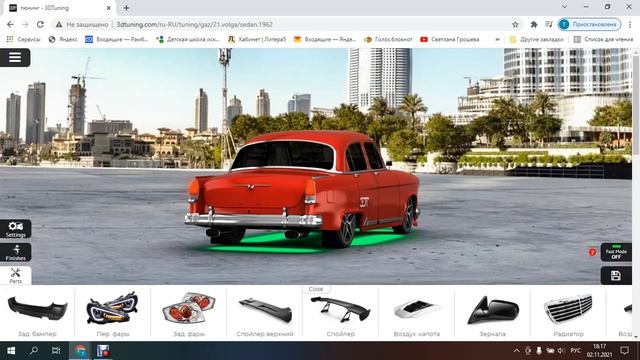
Task: Open the Список для чтения reading list
Action: click(603, 40)
